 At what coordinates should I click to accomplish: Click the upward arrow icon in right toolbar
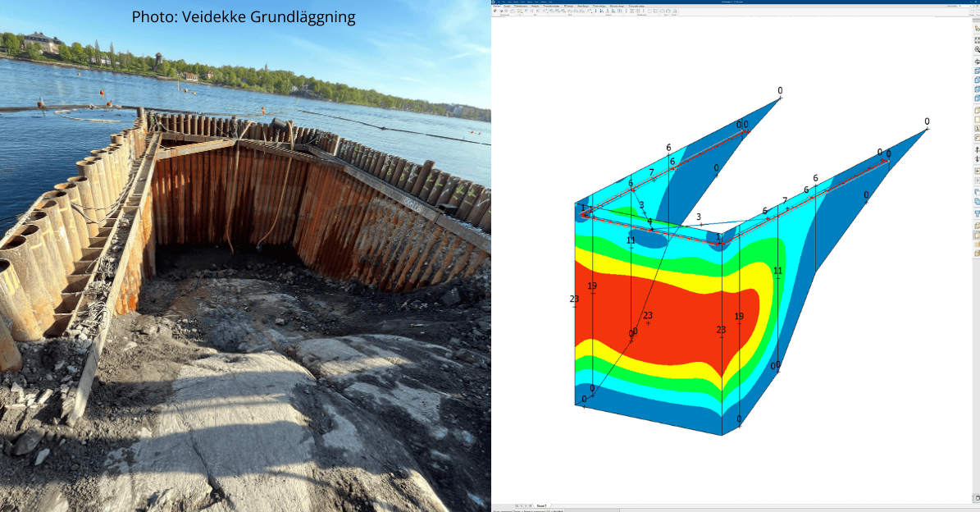977,150
